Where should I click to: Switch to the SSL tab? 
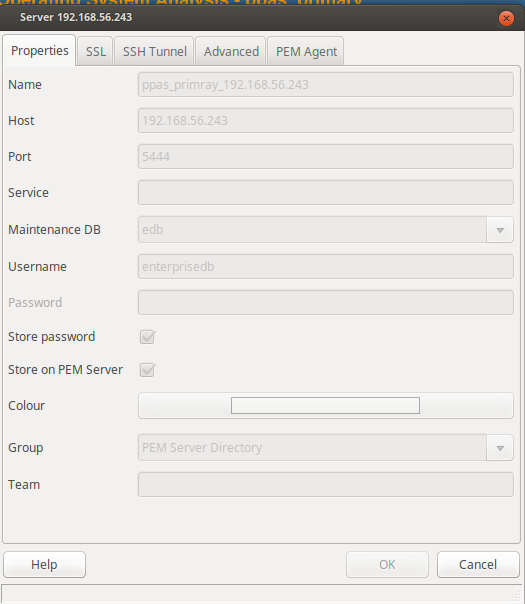coord(95,51)
